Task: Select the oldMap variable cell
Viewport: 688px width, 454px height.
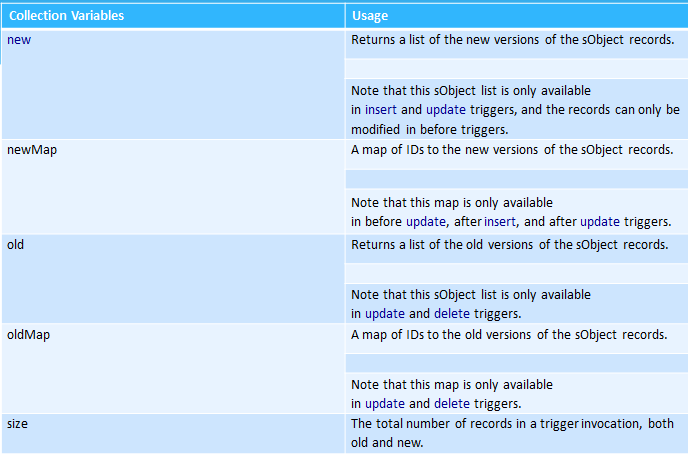Action: [x=173, y=368]
